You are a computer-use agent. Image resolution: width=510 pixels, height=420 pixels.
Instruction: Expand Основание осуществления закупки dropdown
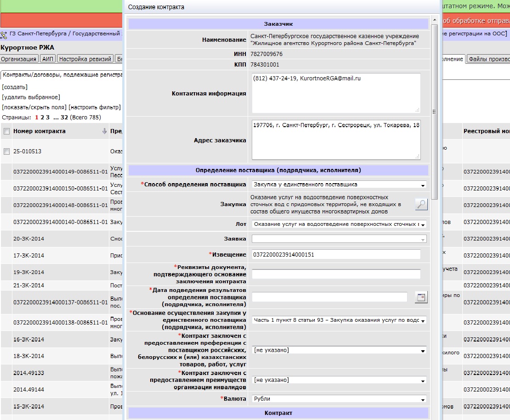coord(339,320)
